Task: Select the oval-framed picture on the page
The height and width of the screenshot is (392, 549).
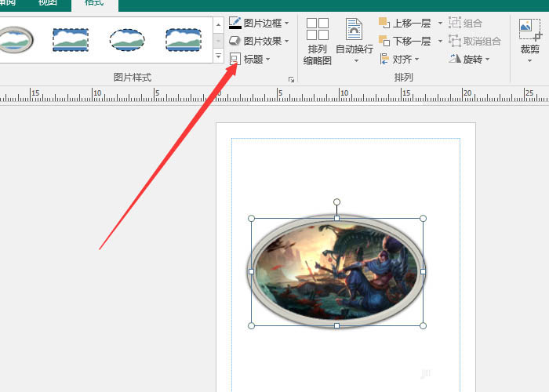Action: [x=336, y=271]
